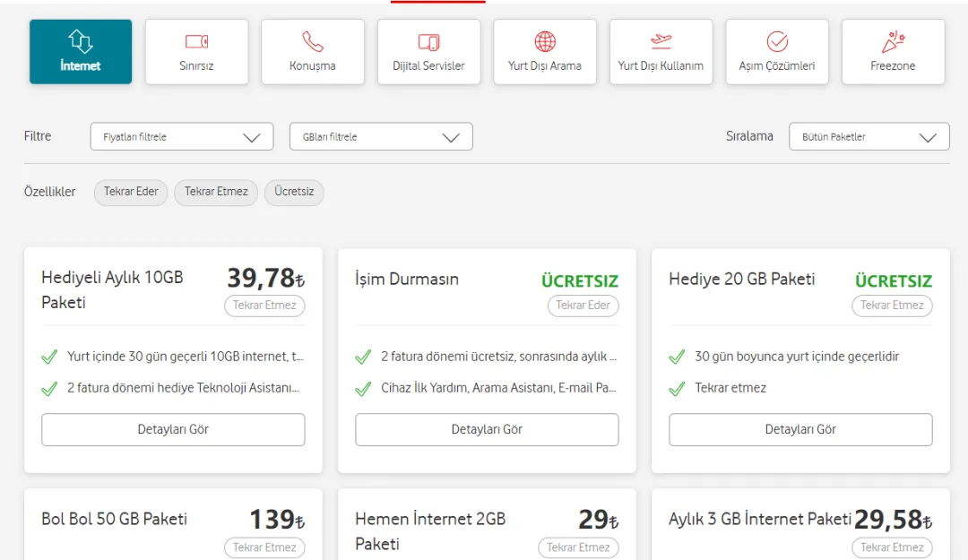This screenshot has height=560, width=968.
Task: Click the İşim Durmasın package title
Action: 407,279
